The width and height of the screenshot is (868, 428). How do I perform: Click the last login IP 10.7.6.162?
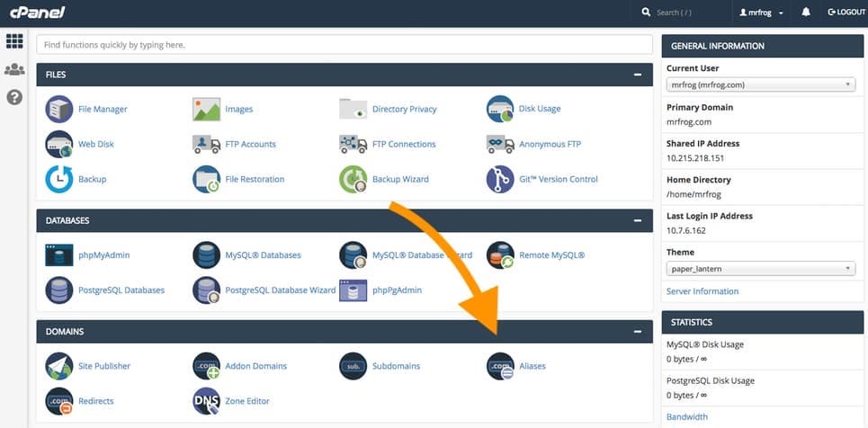click(686, 231)
